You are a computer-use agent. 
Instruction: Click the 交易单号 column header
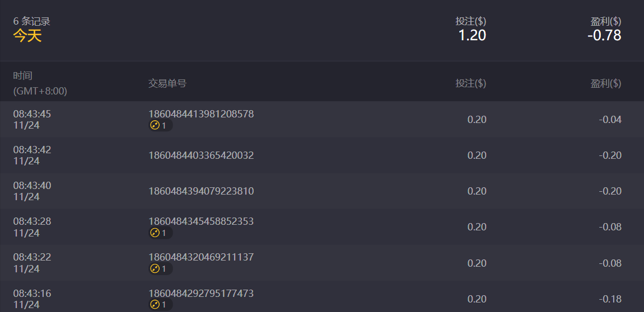pyautogui.click(x=167, y=83)
